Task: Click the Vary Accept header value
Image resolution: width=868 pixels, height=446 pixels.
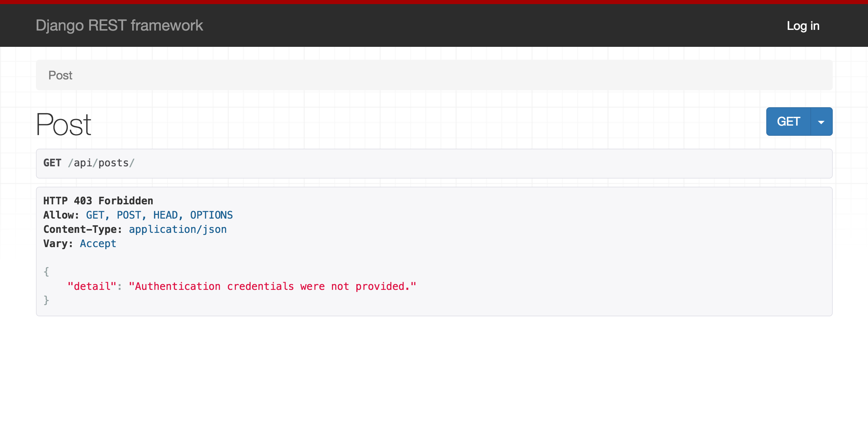Action: point(98,244)
